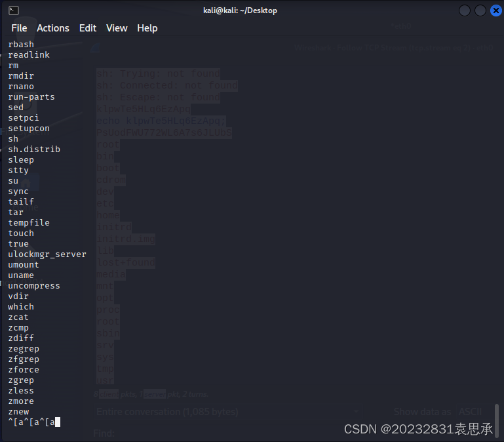The width and height of the screenshot is (504, 442).
Task: Click the terminal icon in title bar
Action: (x=14, y=10)
